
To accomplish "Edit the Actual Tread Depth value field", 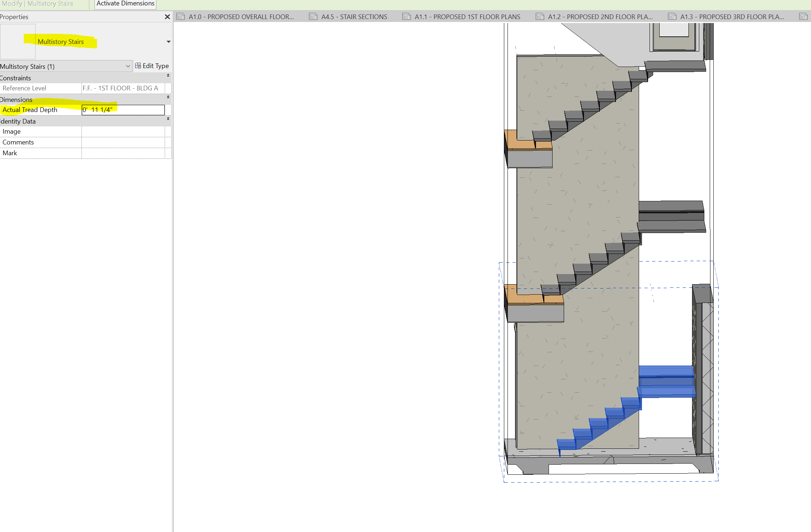I will tap(123, 110).
